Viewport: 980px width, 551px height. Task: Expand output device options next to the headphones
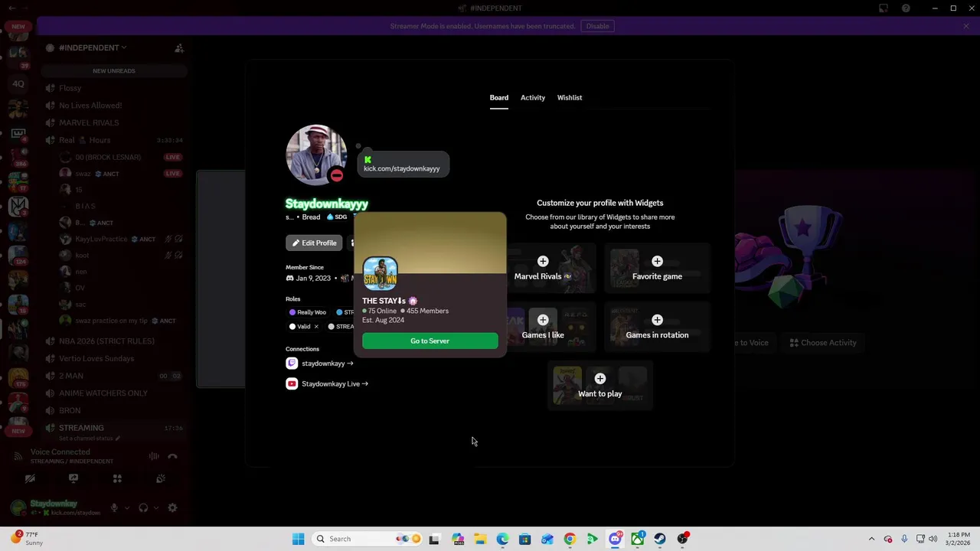tap(155, 507)
